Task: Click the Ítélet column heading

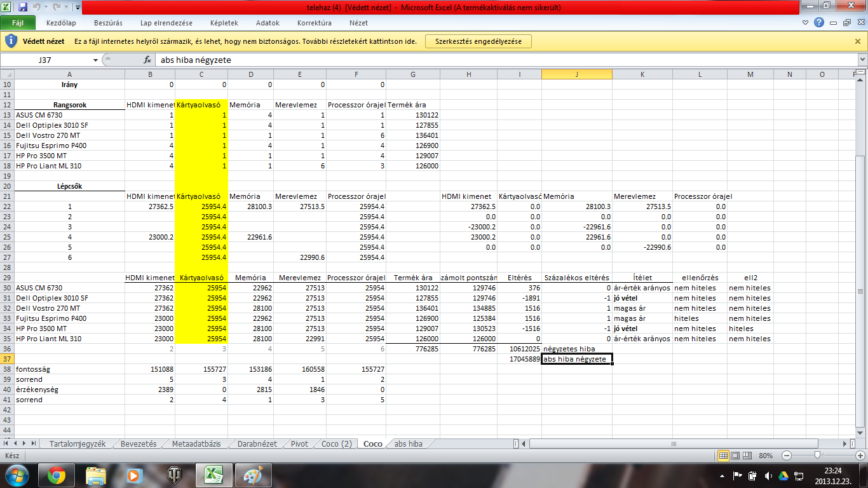Action: [x=642, y=278]
